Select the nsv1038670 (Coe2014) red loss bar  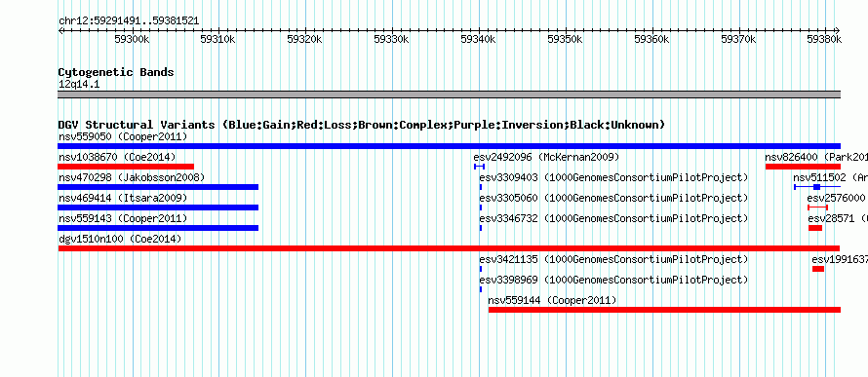tap(126, 167)
